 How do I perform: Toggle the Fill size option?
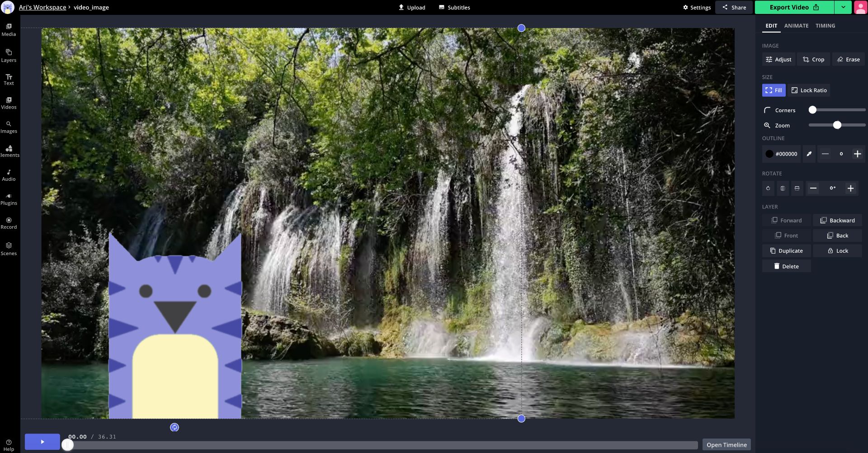(x=774, y=90)
